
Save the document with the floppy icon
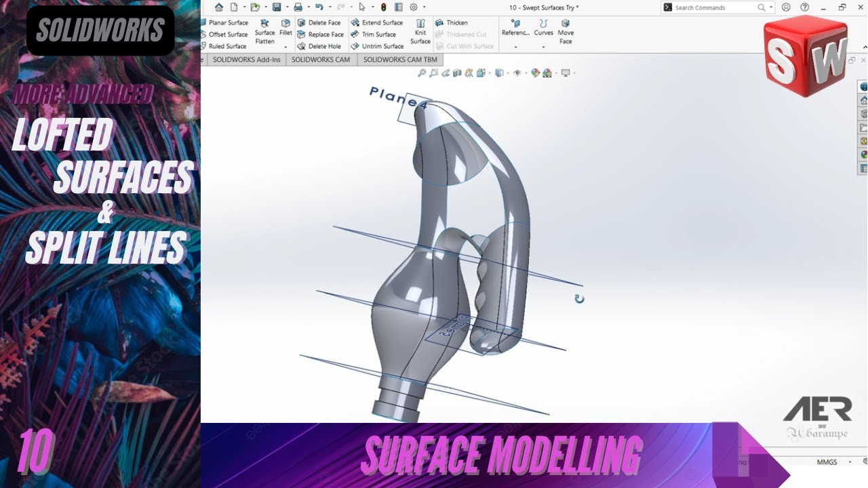pyautogui.click(x=277, y=7)
